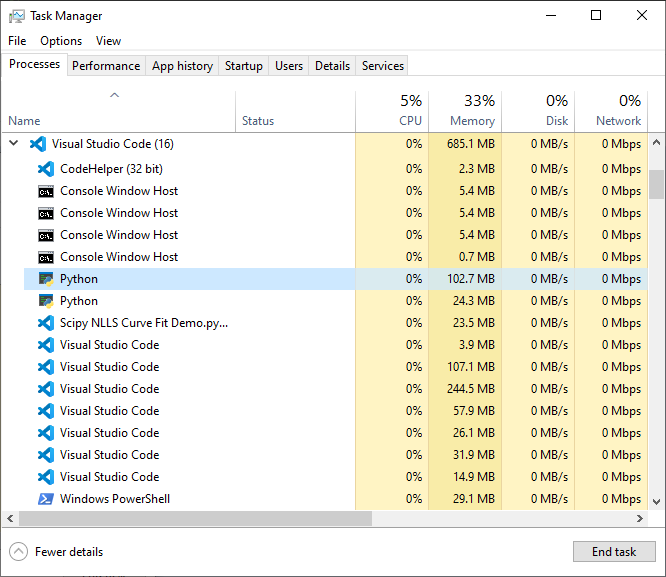This screenshot has height=577, width=666.
Task: Select the Visual Studio Code process using 57.9 MB
Action: (336, 411)
